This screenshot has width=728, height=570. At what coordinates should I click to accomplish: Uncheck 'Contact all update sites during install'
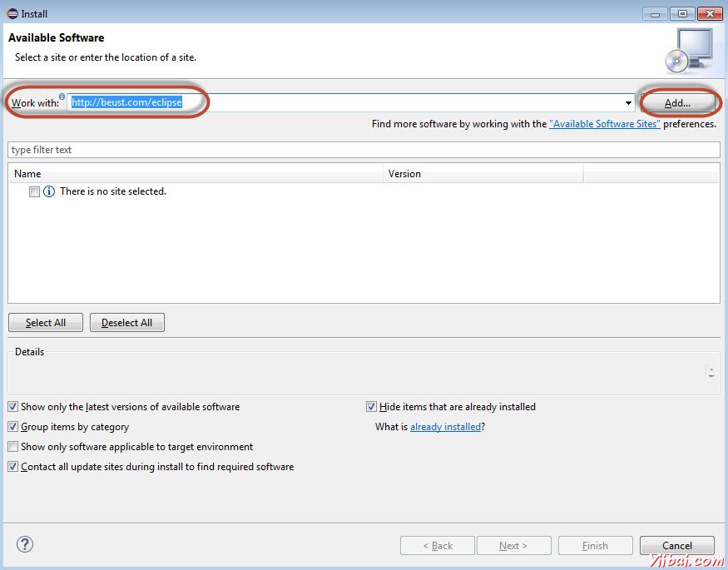click(x=13, y=467)
